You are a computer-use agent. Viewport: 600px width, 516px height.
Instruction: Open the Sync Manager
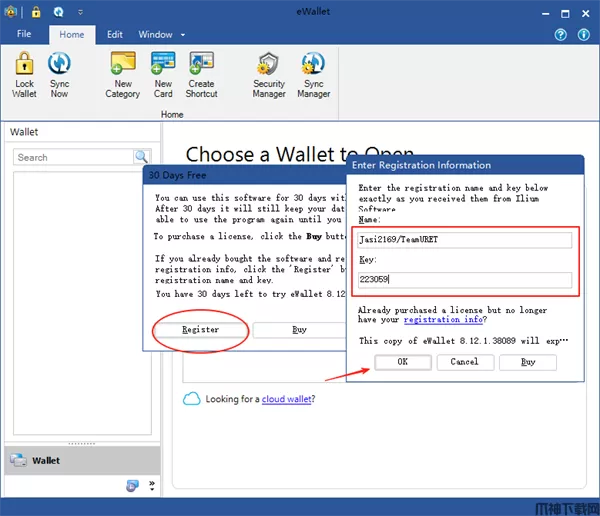[313, 74]
